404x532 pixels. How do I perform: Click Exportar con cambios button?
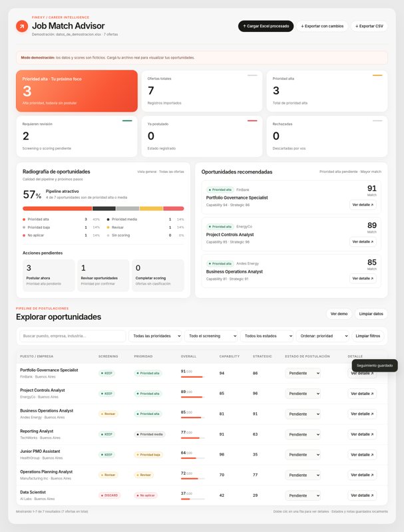322,26
